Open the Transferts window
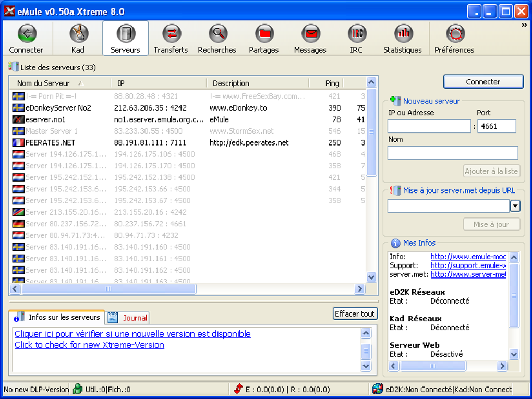532x399 pixels. pos(171,39)
